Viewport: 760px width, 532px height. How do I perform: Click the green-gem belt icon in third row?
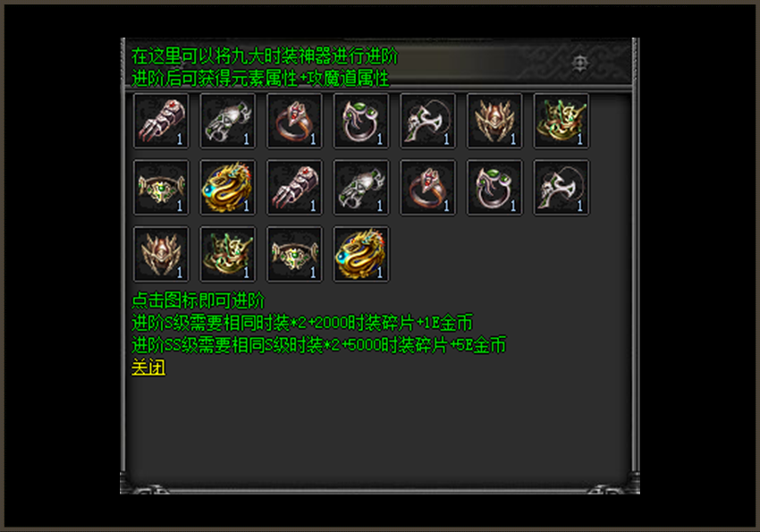click(294, 254)
